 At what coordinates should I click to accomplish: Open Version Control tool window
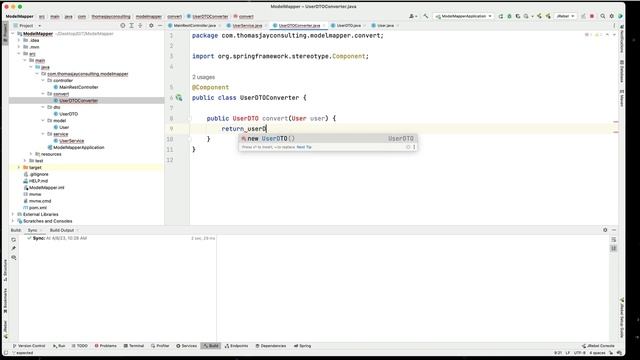[x=29, y=346]
